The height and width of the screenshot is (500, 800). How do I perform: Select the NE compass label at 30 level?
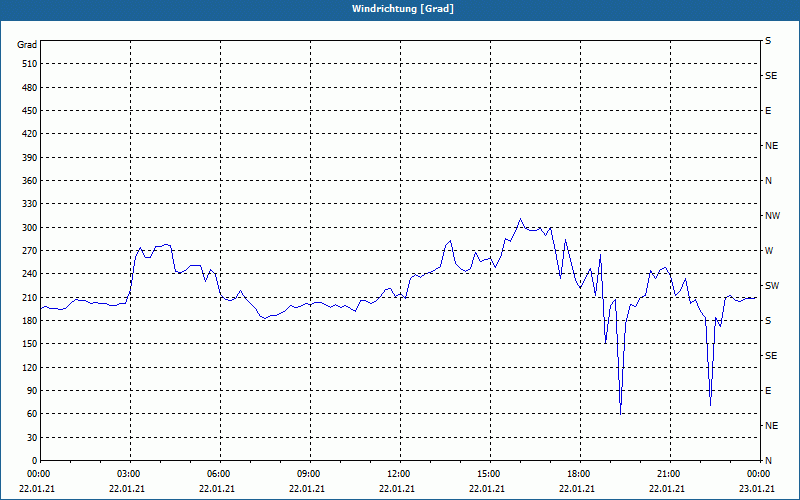[771, 426]
